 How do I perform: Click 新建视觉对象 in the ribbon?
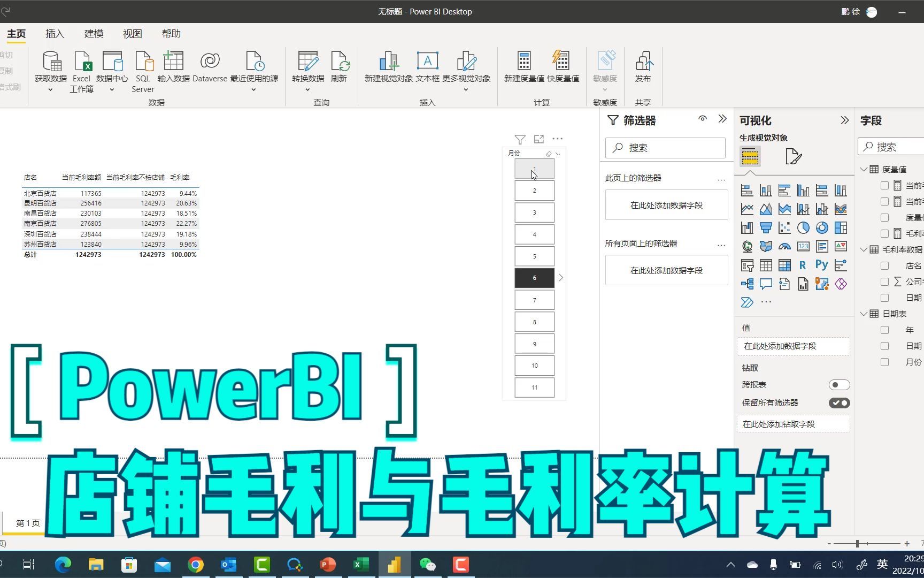pyautogui.click(x=389, y=67)
